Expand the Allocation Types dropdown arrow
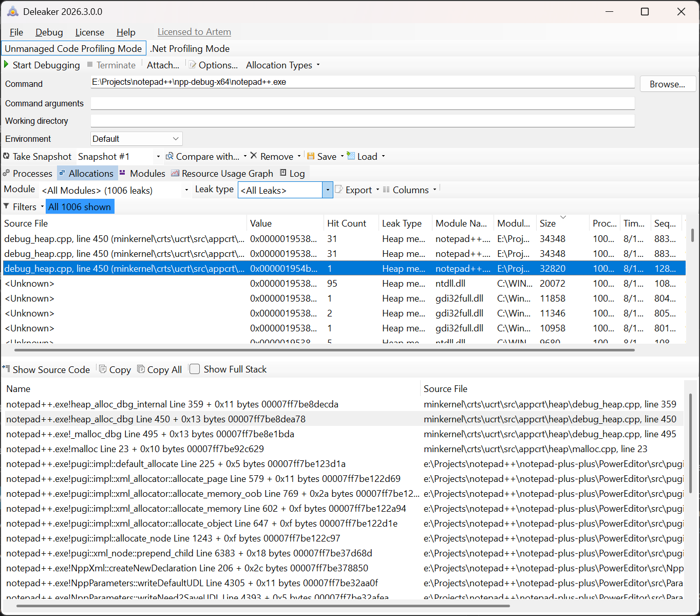The height and width of the screenshot is (616, 700). (318, 65)
